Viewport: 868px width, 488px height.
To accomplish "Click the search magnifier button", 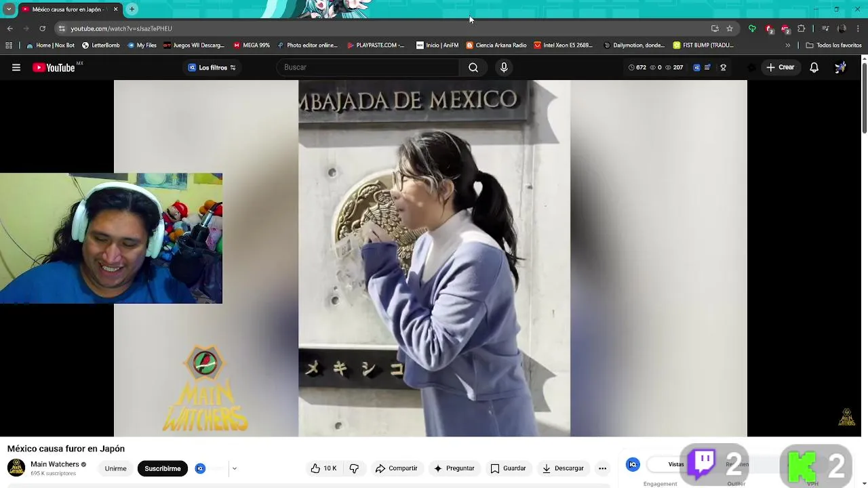I will [473, 67].
